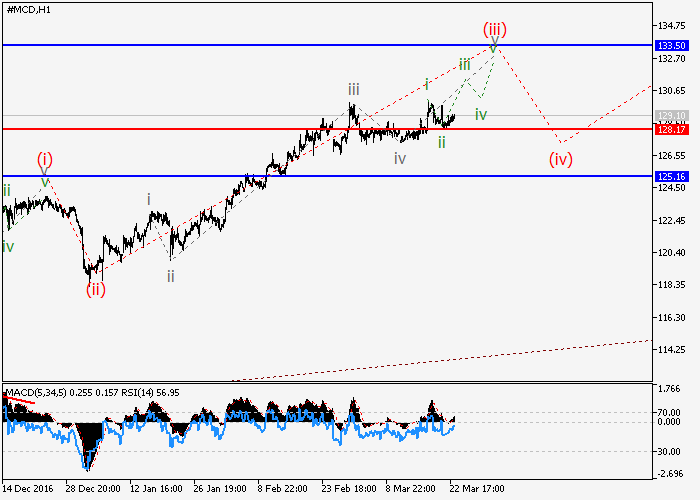Viewport: 700px width, 500px height.
Task: Click the #MCD,H1 chart title
Action: 29,10
